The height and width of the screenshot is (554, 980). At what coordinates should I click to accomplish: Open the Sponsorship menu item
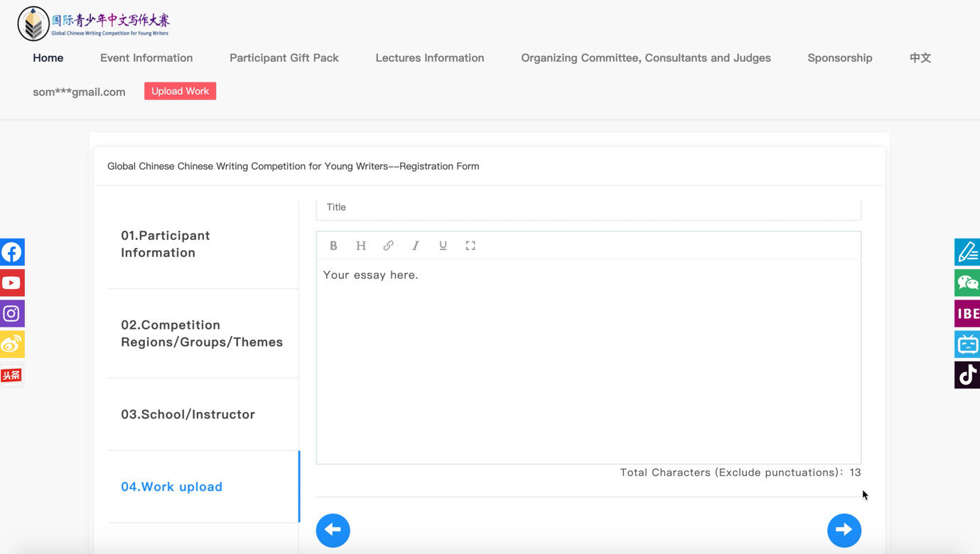[840, 58]
